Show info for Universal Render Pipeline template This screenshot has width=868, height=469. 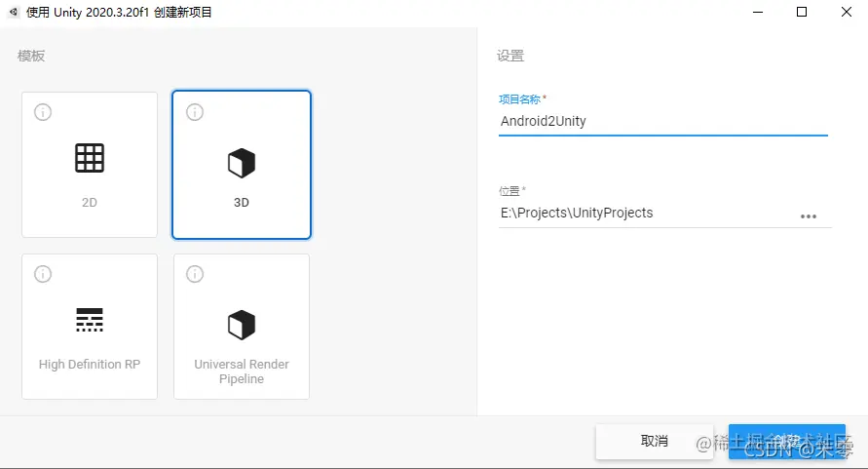pyautogui.click(x=194, y=274)
